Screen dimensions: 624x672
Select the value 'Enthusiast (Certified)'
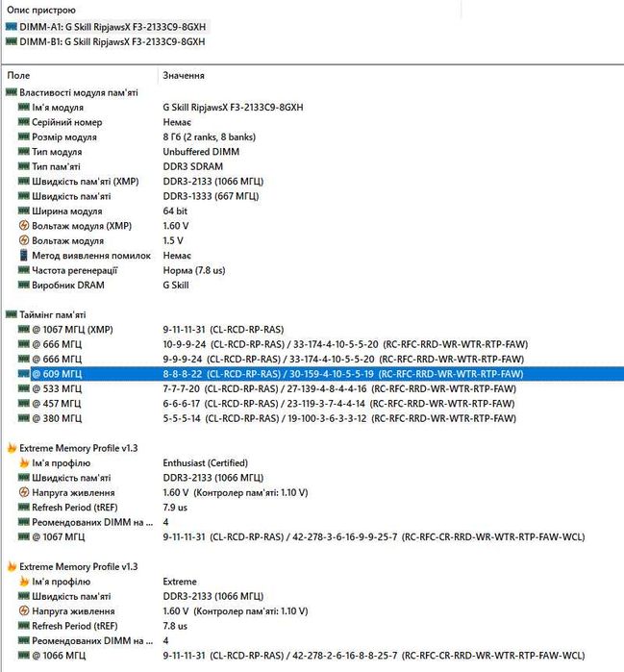[206, 462]
